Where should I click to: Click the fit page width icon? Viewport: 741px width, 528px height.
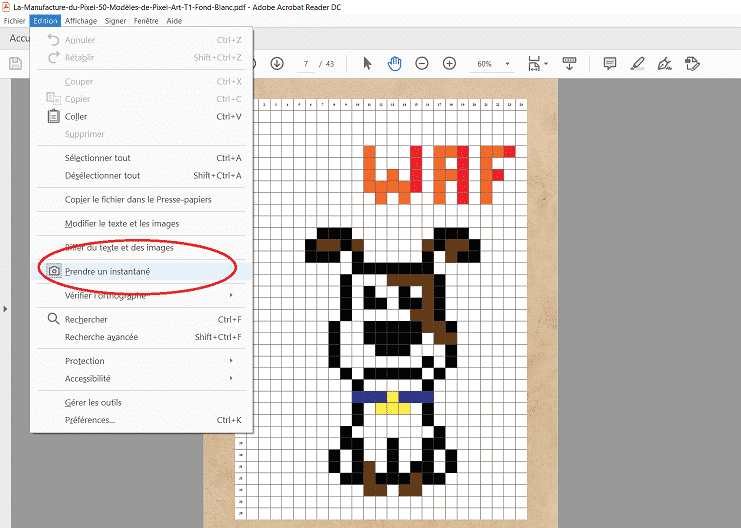(534, 63)
